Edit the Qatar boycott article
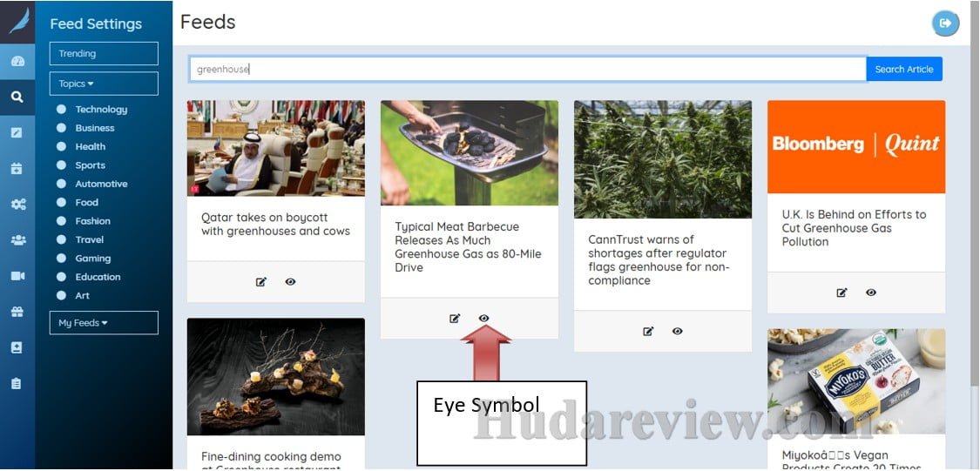Viewport: 980px width, 471px height. (261, 282)
